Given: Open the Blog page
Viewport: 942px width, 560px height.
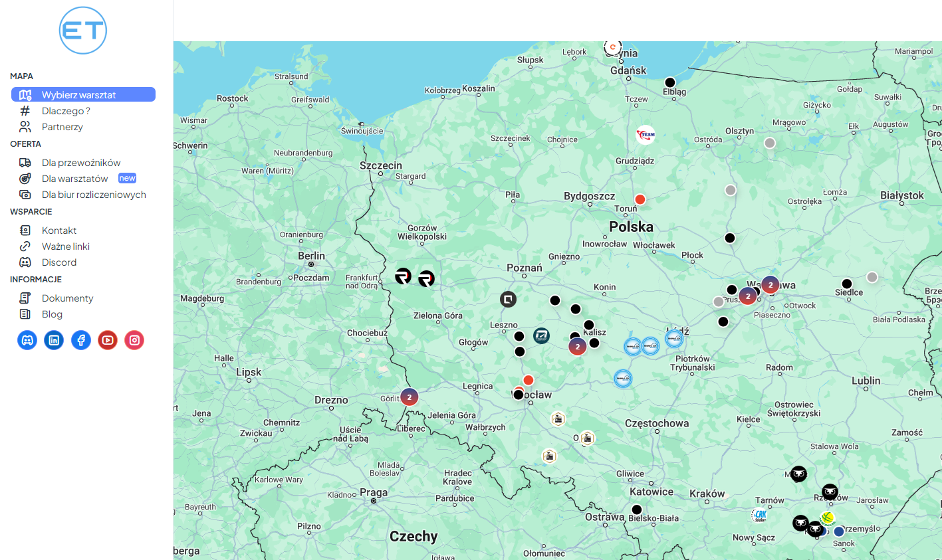Looking at the screenshot, I should (x=52, y=314).
